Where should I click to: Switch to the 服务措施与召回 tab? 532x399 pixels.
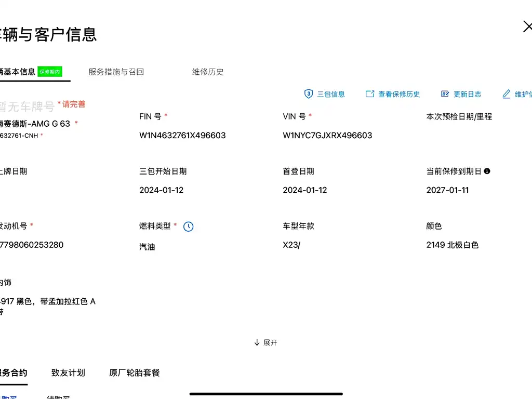[x=116, y=72]
